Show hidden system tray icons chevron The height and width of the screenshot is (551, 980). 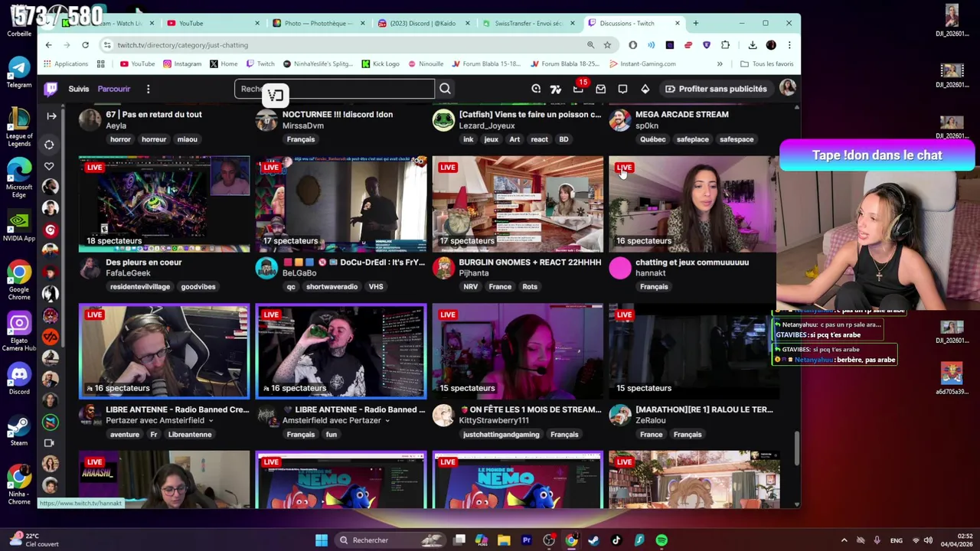pos(844,540)
